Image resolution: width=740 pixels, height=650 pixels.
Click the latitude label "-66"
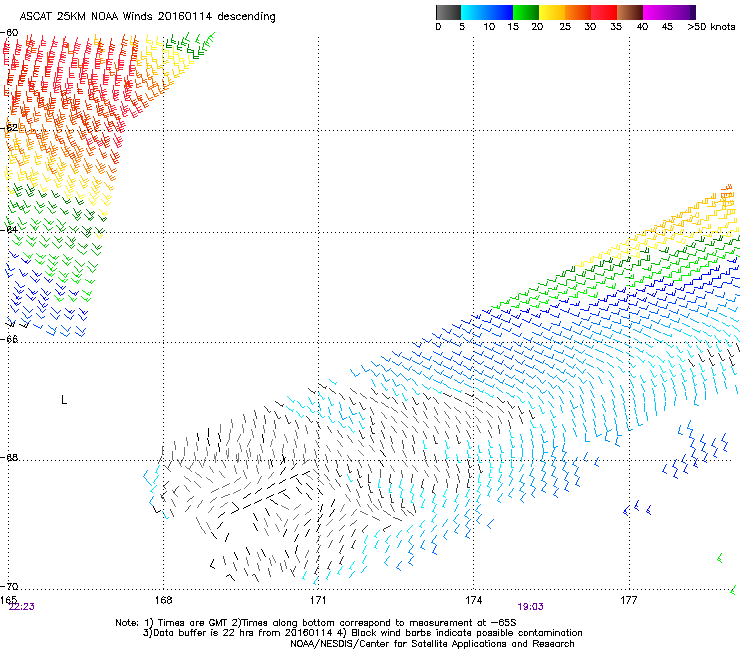click(x=9, y=339)
